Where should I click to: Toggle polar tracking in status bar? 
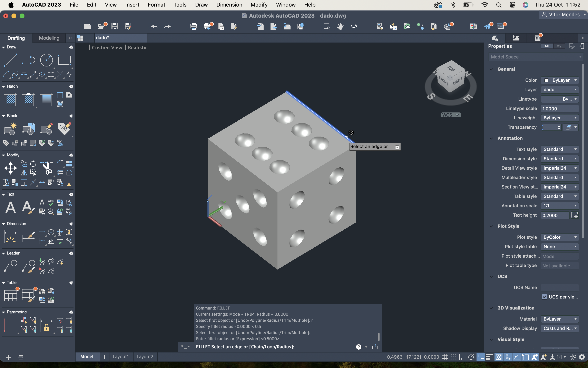pyautogui.click(x=471, y=357)
